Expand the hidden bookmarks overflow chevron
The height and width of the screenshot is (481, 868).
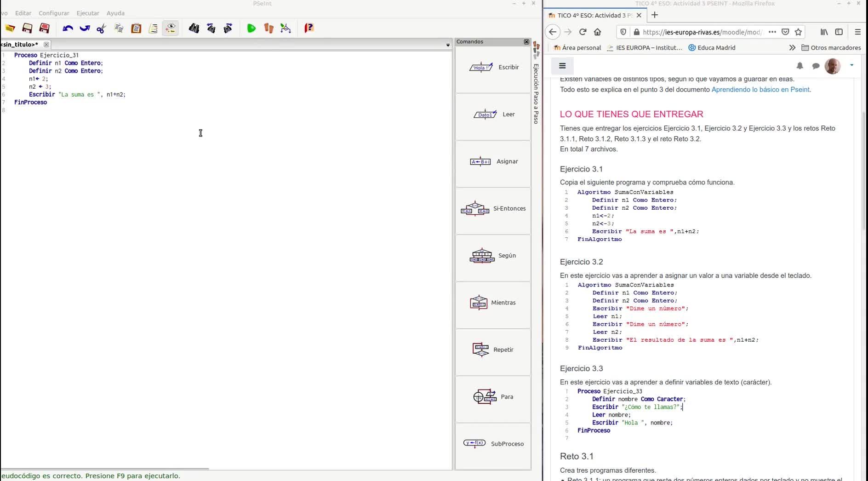(x=792, y=47)
